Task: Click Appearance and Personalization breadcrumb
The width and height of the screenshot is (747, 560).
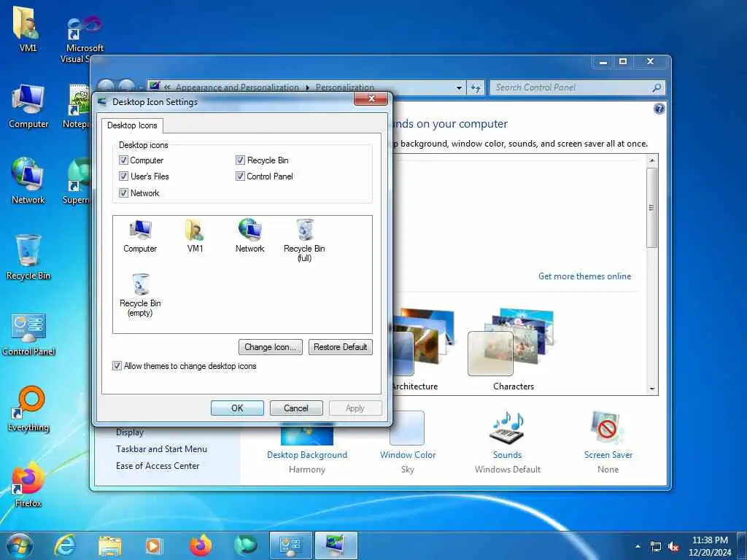Action: pos(237,87)
